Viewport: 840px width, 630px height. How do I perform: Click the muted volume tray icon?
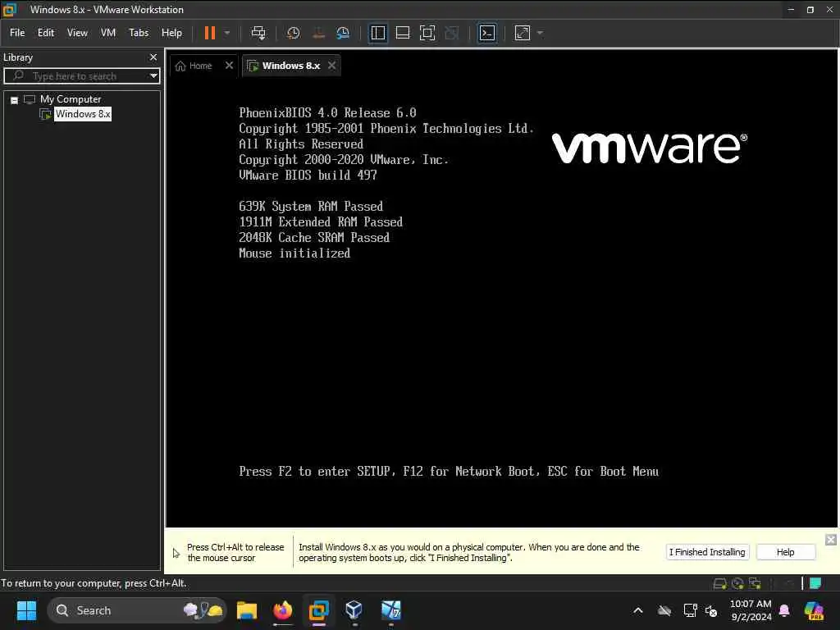711,610
